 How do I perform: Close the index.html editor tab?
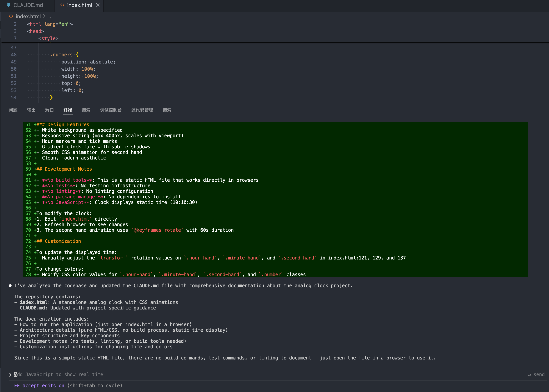tap(98, 5)
